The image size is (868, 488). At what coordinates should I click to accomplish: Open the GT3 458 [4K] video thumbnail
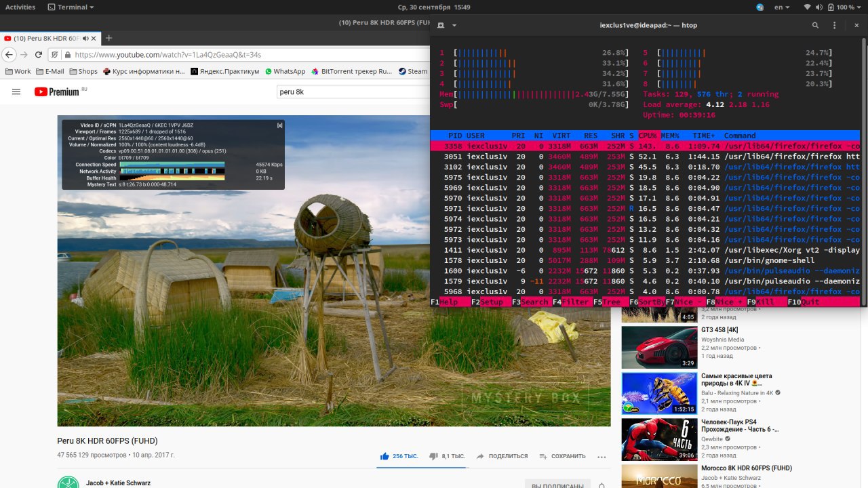point(659,347)
